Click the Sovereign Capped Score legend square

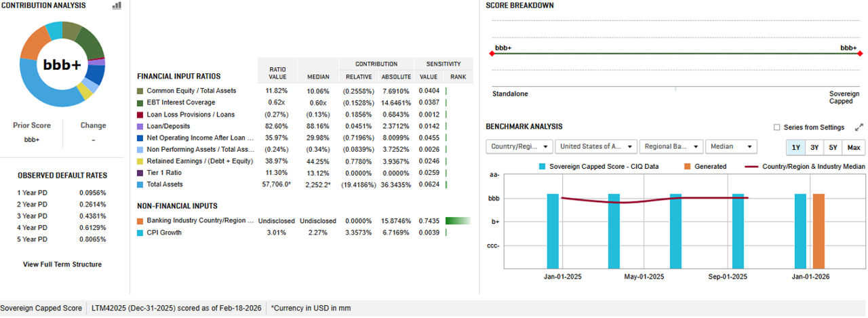click(x=542, y=166)
